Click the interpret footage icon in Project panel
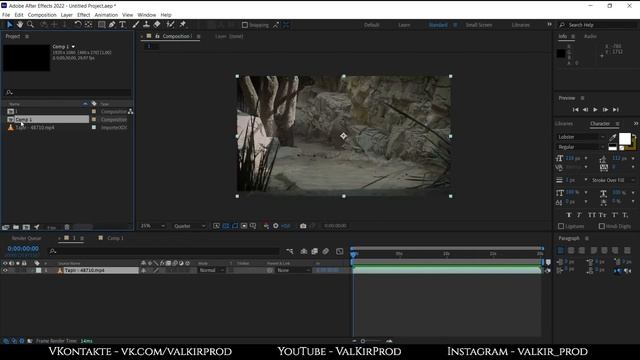 6,227
